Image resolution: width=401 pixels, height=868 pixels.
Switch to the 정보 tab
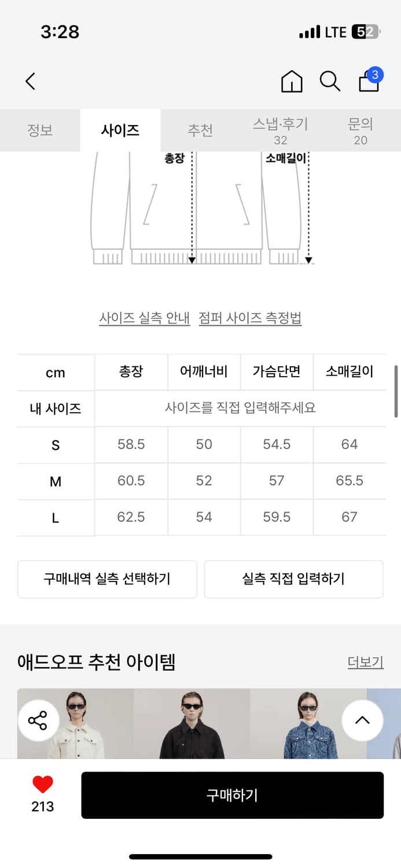coord(40,130)
